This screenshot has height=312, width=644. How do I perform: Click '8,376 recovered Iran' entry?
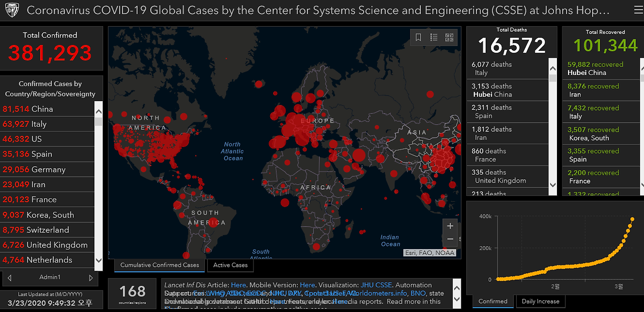coord(601,90)
